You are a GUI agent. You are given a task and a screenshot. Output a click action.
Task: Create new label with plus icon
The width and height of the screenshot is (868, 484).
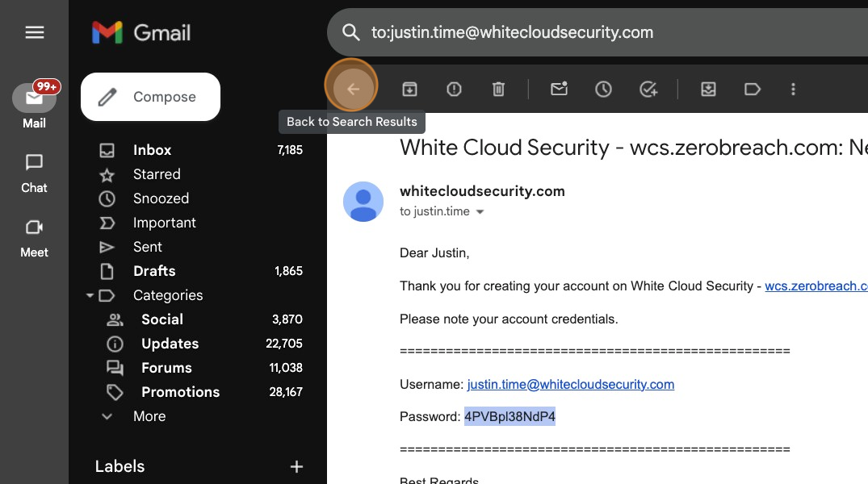[x=296, y=466]
